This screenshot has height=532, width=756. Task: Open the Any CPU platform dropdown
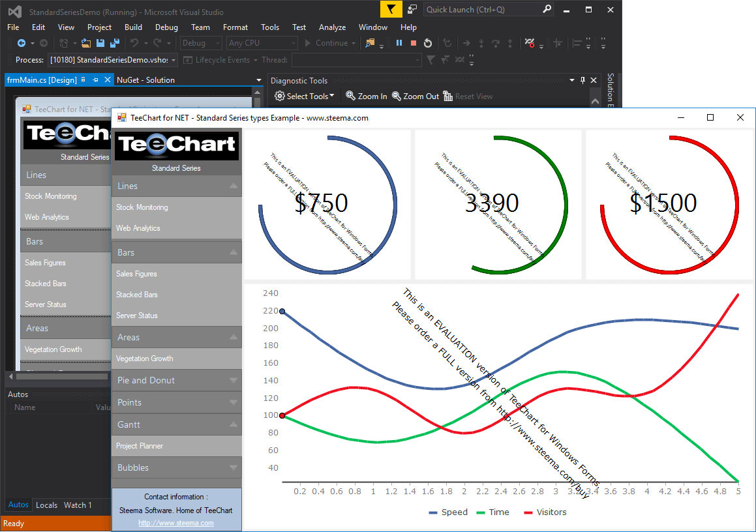[293, 43]
